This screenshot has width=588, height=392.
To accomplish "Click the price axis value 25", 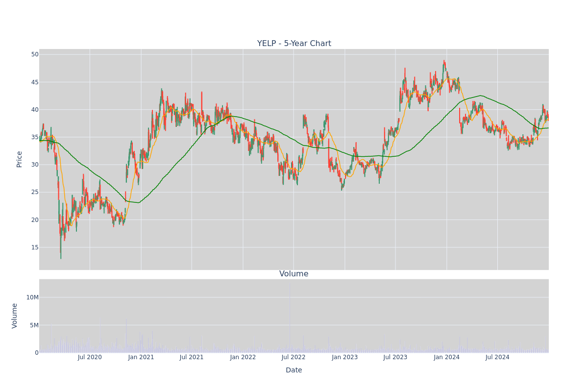I will (x=35, y=192).
